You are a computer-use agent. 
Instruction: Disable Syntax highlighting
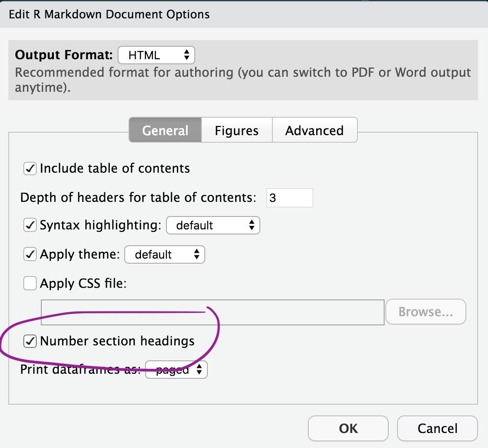[x=30, y=225]
